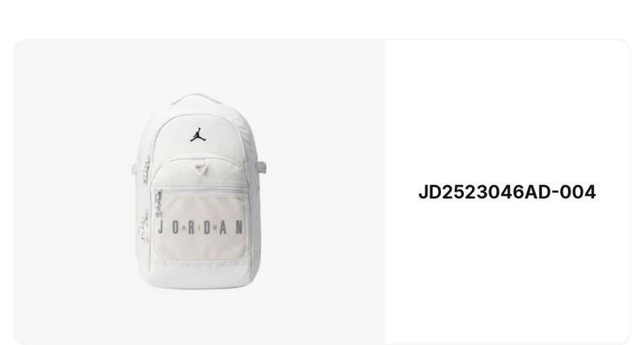Click the 004 suffix of product code
The image size is (644, 345).
pyautogui.click(x=577, y=192)
